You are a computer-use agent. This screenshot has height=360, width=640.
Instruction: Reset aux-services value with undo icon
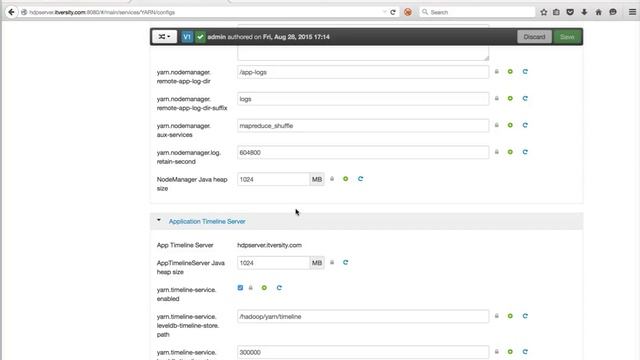pyautogui.click(x=525, y=125)
